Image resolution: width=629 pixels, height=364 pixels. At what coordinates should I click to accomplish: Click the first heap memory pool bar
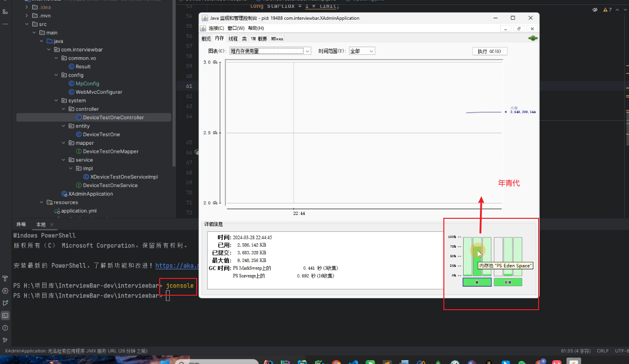[467, 256]
